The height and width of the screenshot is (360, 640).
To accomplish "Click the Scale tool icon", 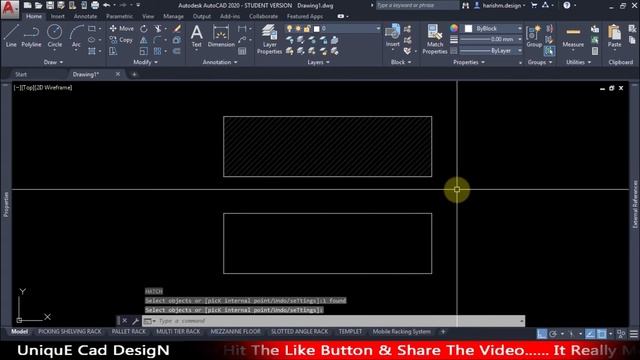I will [x=144, y=51].
